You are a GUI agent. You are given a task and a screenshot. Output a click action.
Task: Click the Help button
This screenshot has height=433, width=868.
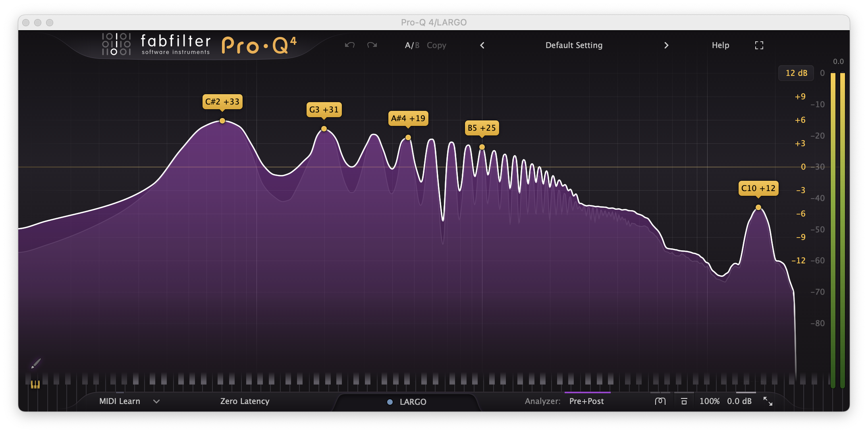(720, 45)
